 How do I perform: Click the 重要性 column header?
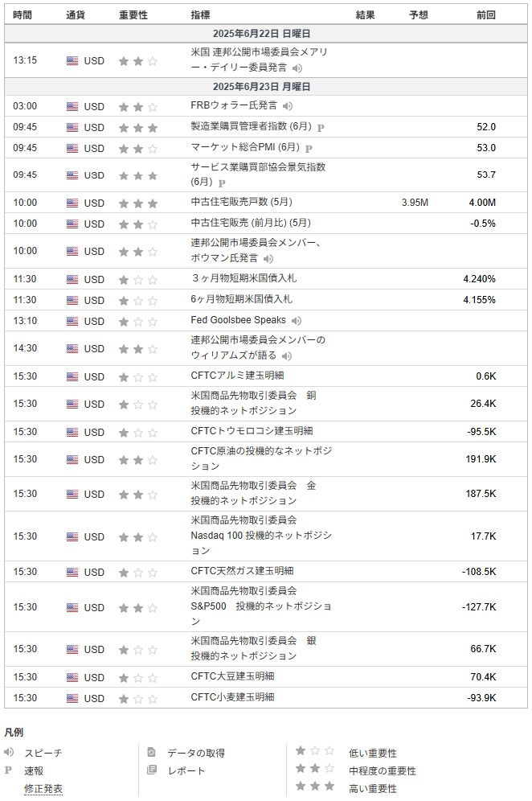click(133, 14)
